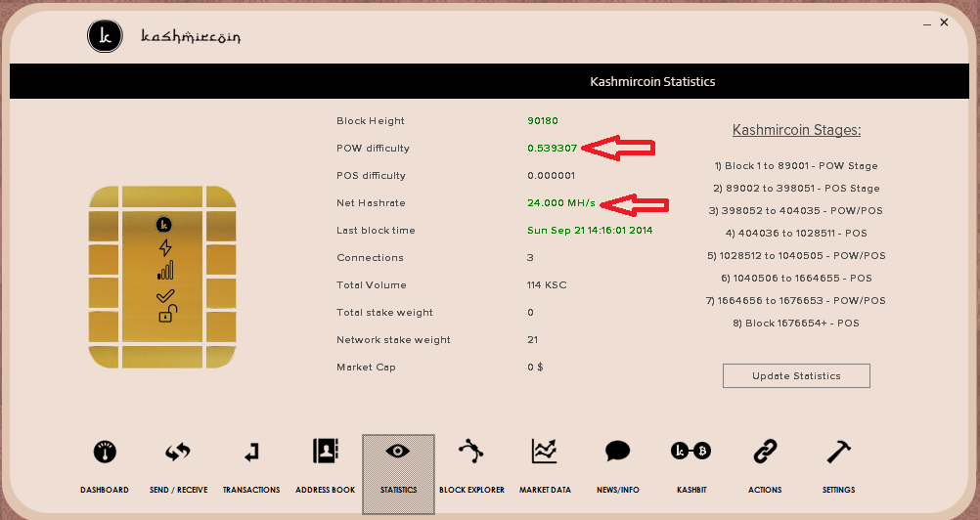Open the Settings hammer icon
This screenshot has width=980, height=520.
(x=838, y=451)
